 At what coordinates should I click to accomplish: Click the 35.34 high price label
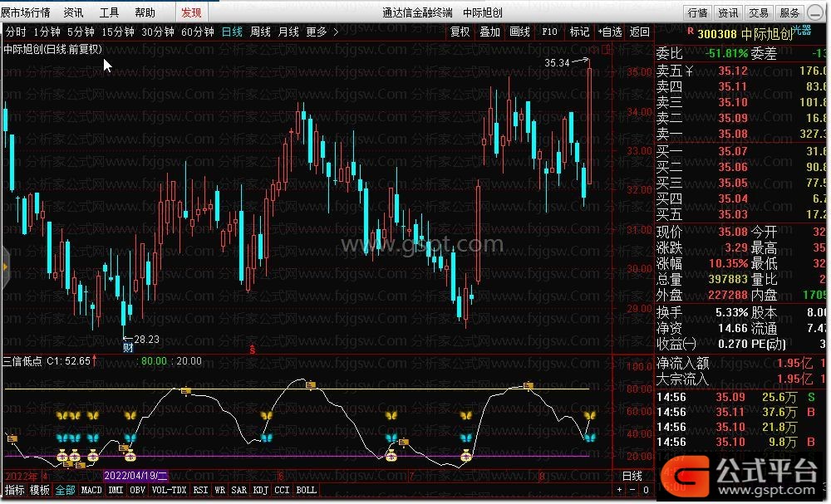coord(557,62)
